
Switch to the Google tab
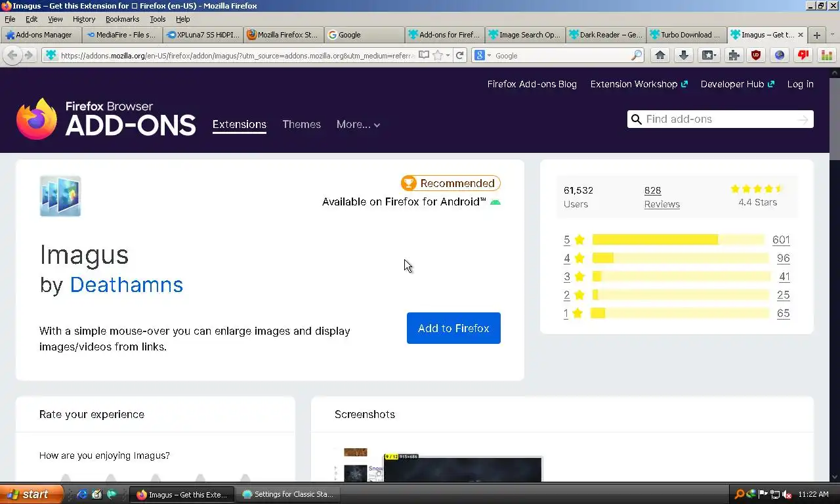click(x=364, y=35)
